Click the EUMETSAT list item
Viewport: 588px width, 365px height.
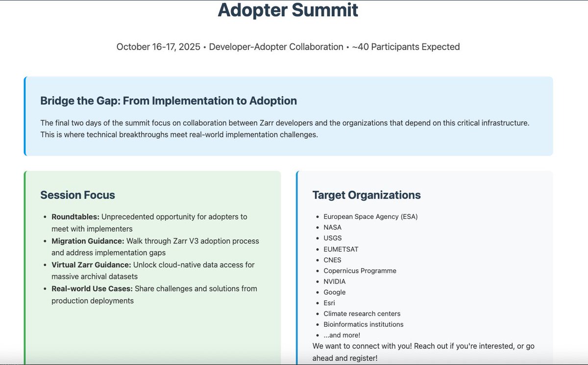click(x=341, y=249)
